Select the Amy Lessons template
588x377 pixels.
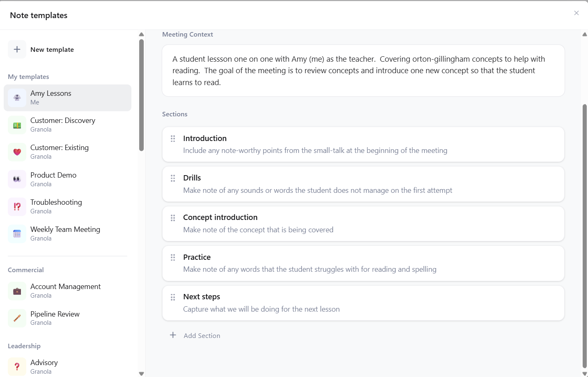pyautogui.click(x=67, y=98)
